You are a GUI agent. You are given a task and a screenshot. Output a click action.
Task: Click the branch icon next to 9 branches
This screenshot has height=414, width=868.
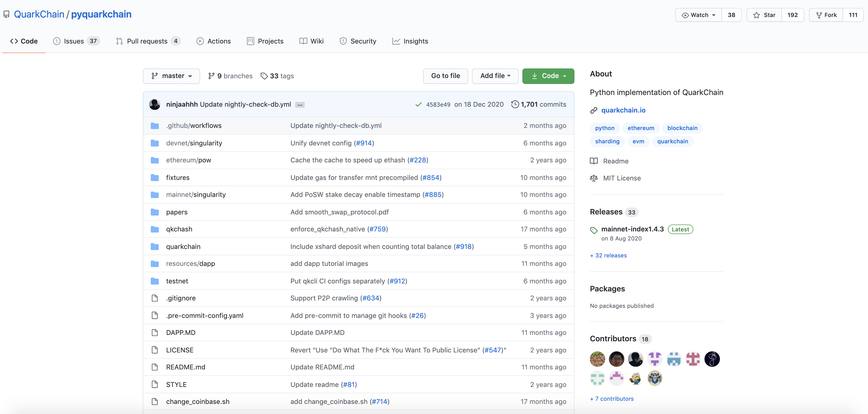[211, 76]
